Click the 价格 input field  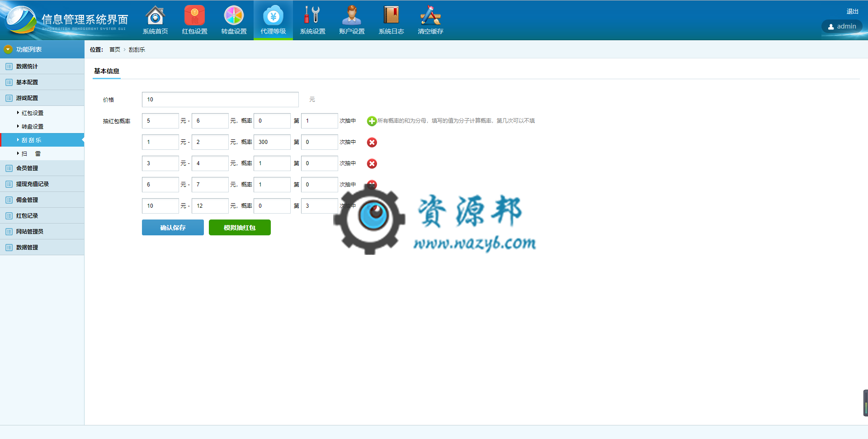click(220, 100)
